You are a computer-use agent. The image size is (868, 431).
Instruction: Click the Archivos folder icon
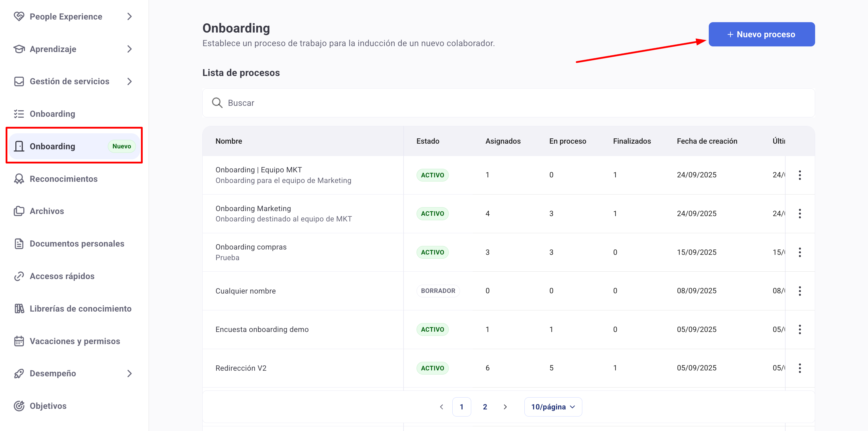point(19,211)
